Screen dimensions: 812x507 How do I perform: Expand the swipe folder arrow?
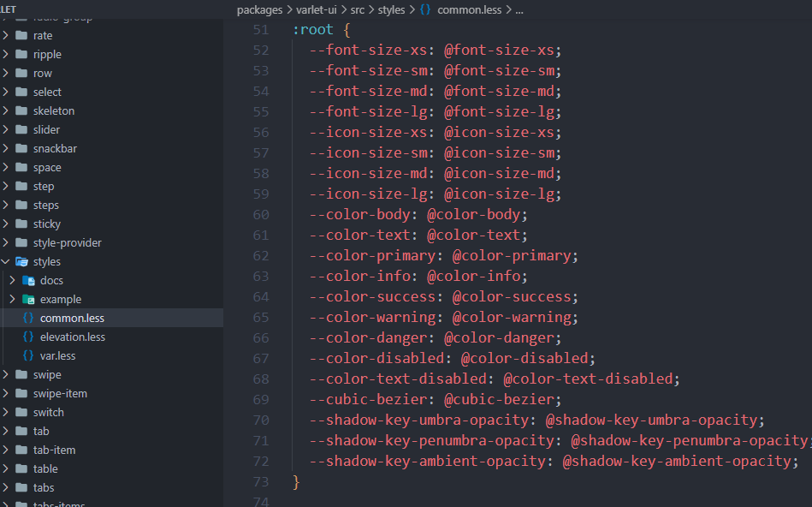coord(6,374)
